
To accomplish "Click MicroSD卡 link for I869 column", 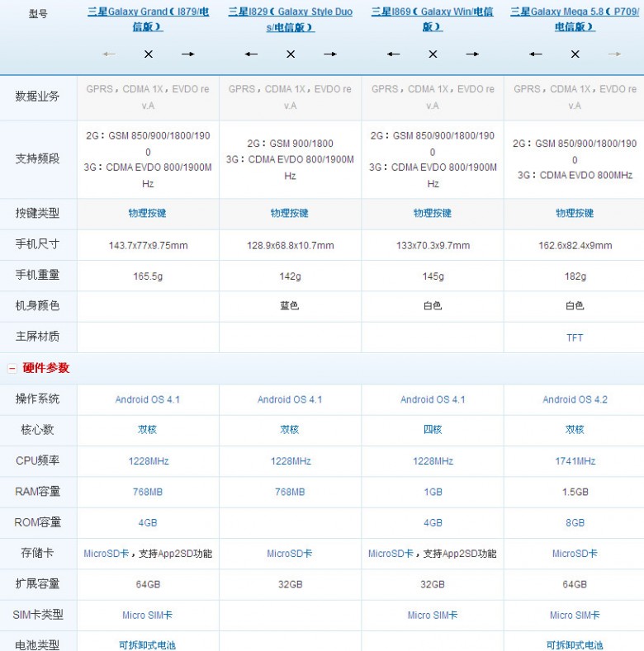I will [x=391, y=554].
